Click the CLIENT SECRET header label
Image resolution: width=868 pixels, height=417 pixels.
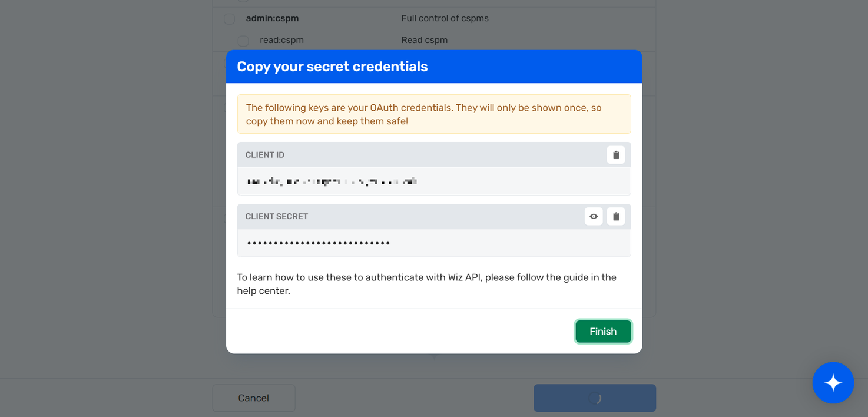277,216
